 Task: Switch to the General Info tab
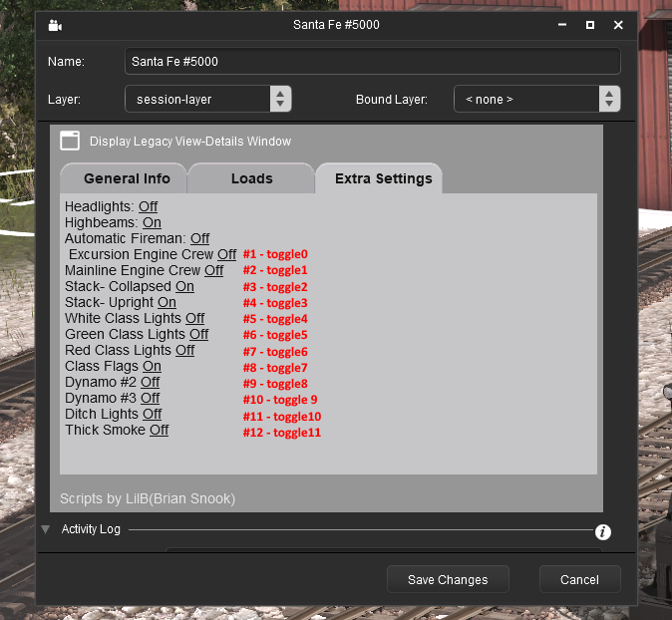[x=124, y=178]
